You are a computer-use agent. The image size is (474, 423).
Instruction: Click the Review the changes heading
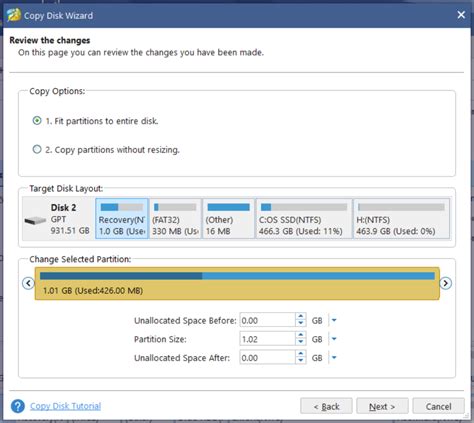click(x=50, y=40)
